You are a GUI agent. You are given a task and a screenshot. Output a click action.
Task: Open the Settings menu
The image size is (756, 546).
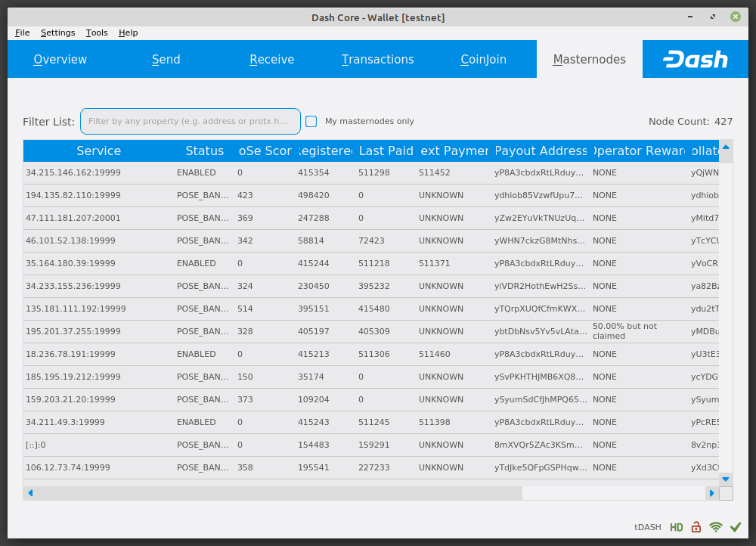pyautogui.click(x=58, y=33)
